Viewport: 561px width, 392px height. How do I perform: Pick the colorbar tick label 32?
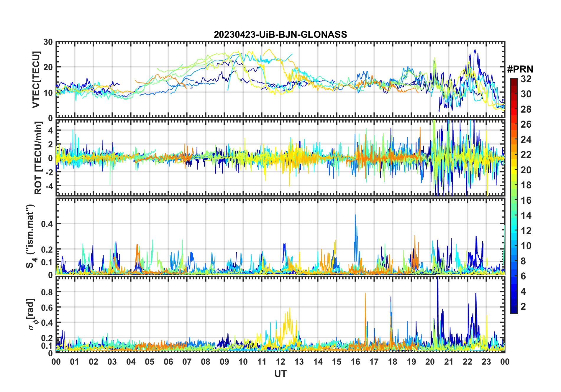[526, 79]
